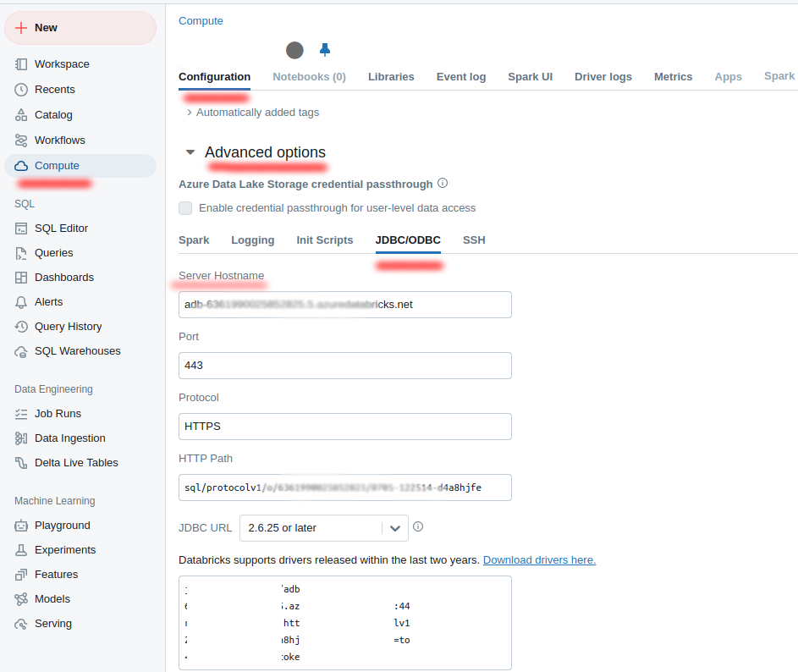Open Experiments flask icon
Viewport: 798px width, 672px height.
[21, 550]
